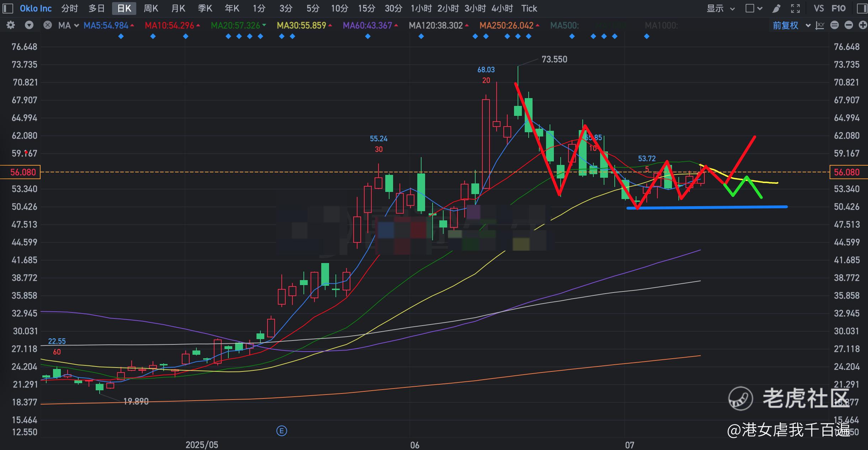This screenshot has width=868, height=450.
Task: Open the F10 company info
Action: pyautogui.click(x=838, y=8)
